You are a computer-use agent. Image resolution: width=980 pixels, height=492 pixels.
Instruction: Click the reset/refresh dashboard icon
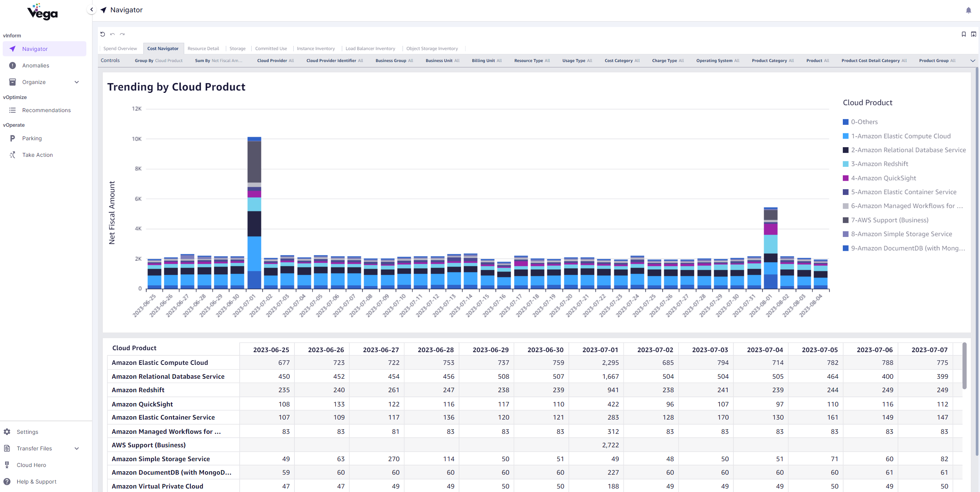point(103,34)
